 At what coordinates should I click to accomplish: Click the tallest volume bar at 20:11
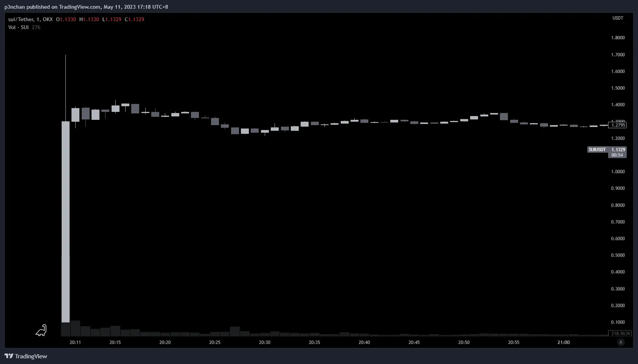75,328
